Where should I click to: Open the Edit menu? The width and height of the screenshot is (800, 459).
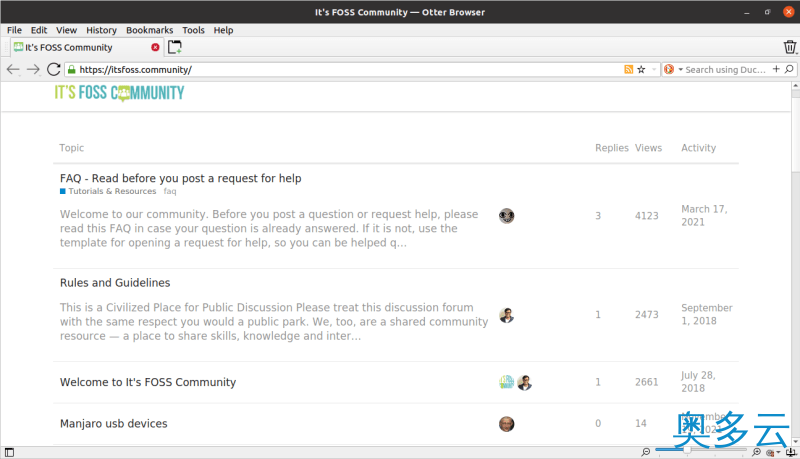[x=39, y=30]
